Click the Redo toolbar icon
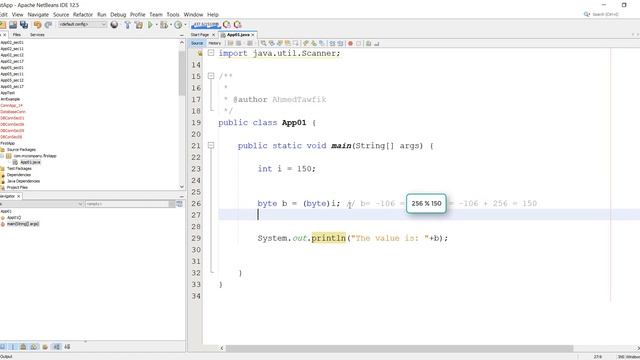The height and width of the screenshot is (360, 640). click(x=48, y=25)
